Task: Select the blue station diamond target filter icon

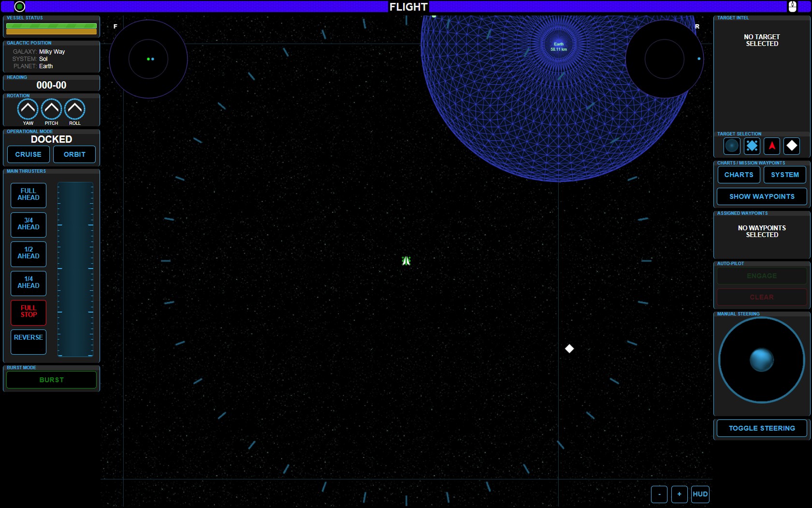Action: click(752, 146)
